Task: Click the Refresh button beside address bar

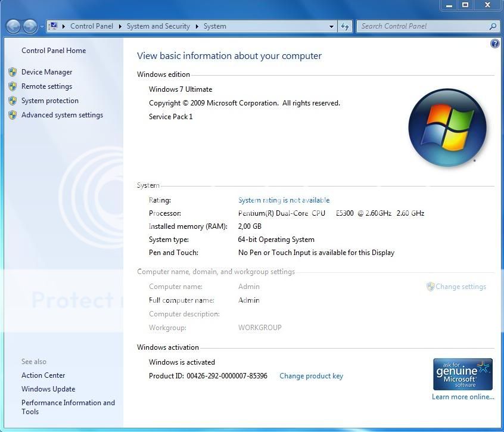Action: click(x=345, y=26)
